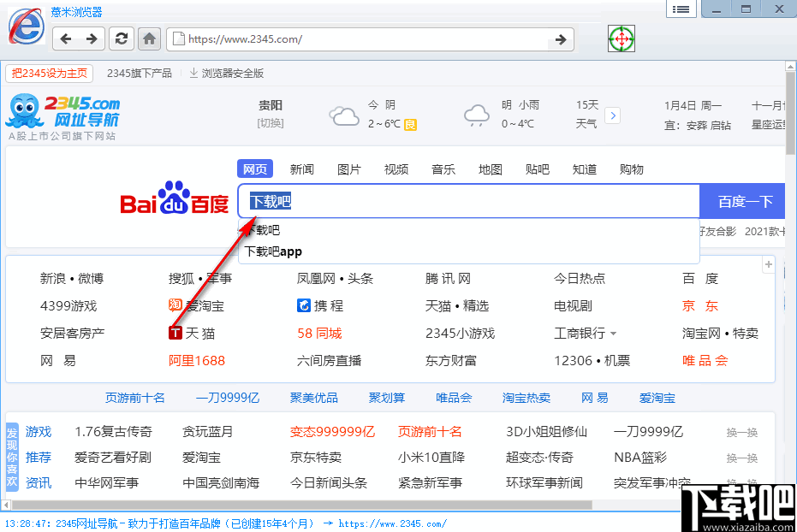Open the 今日热点 link
The width and height of the screenshot is (797, 532).
[x=580, y=278]
